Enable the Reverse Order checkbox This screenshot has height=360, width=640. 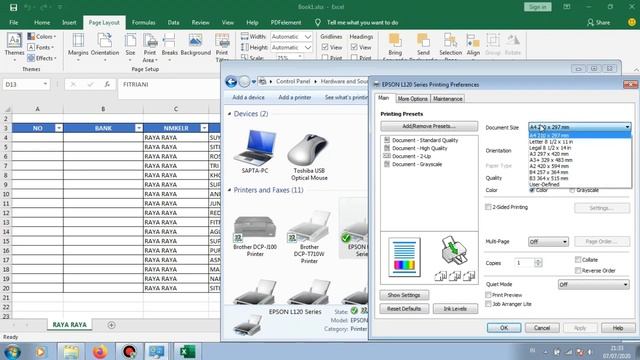(578, 270)
